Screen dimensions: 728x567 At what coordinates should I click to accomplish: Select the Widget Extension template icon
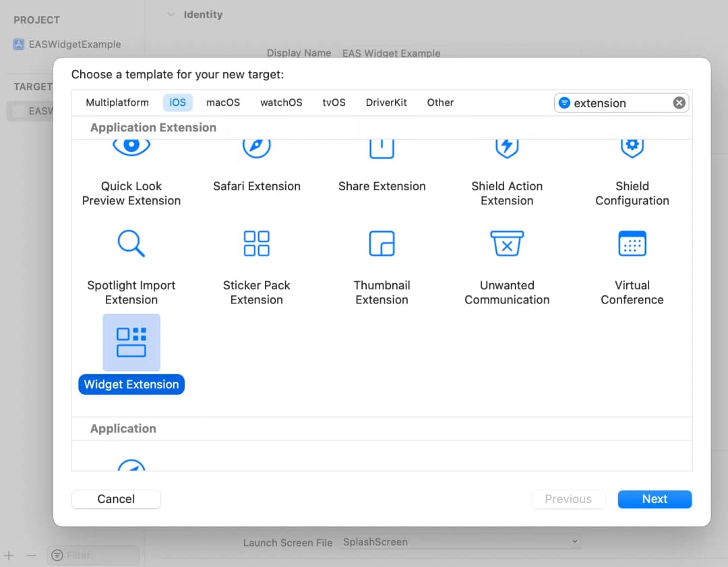(131, 342)
